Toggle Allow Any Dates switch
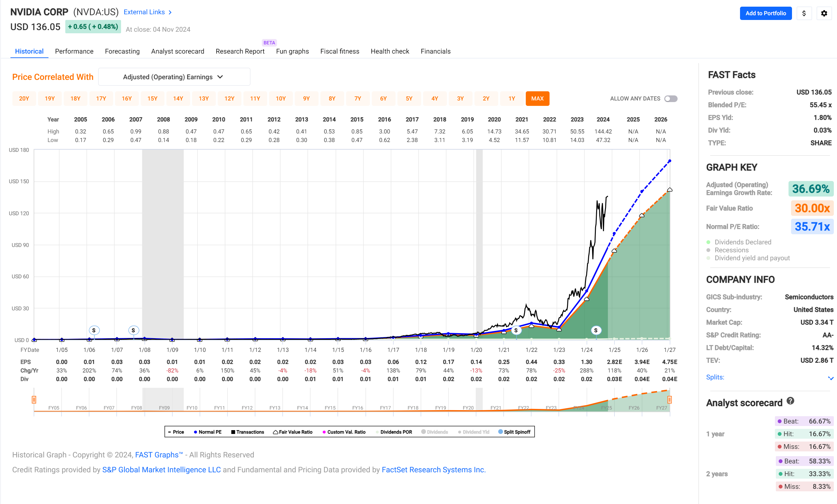The width and height of the screenshot is (837, 504). coord(671,99)
